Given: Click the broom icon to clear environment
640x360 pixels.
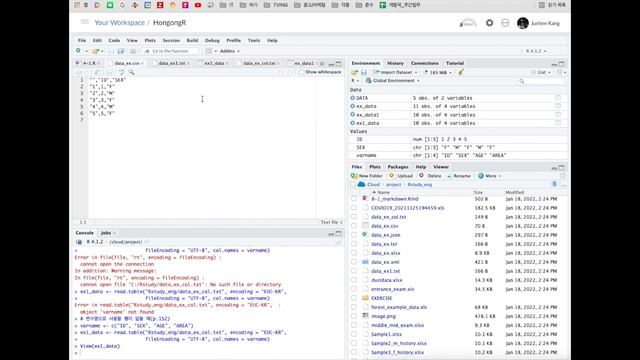Looking at the screenshot, I should click(x=461, y=72).
